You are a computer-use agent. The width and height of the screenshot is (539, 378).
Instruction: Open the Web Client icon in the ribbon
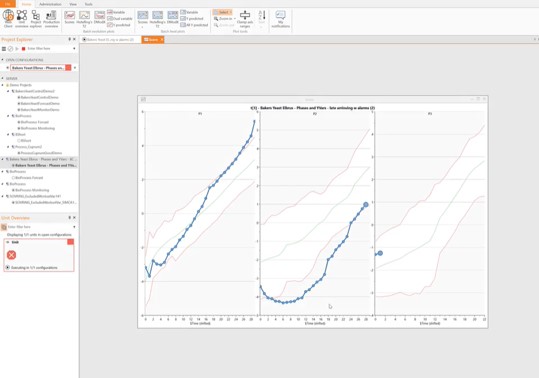click(8, 19)
